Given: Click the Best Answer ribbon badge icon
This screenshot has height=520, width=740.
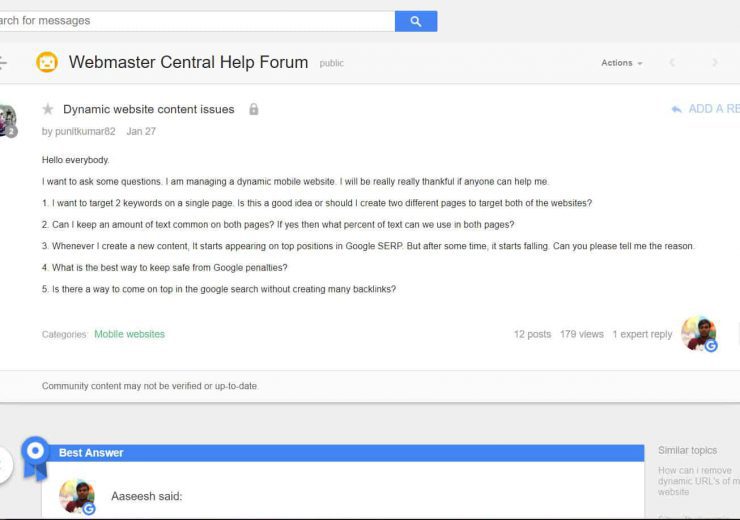Looking at the screenshot, I should pyautogui.click(x=35, y=458).
